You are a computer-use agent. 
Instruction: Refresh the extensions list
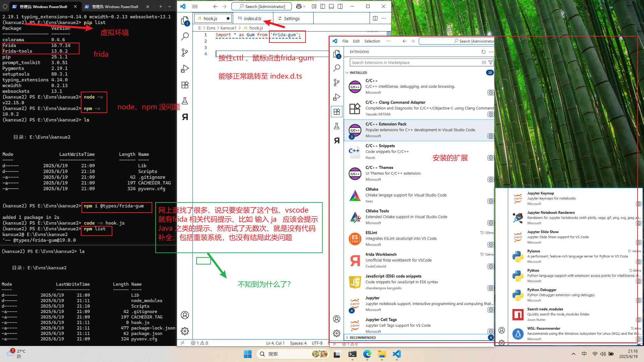pyautogui.click(x=483, y=52)
